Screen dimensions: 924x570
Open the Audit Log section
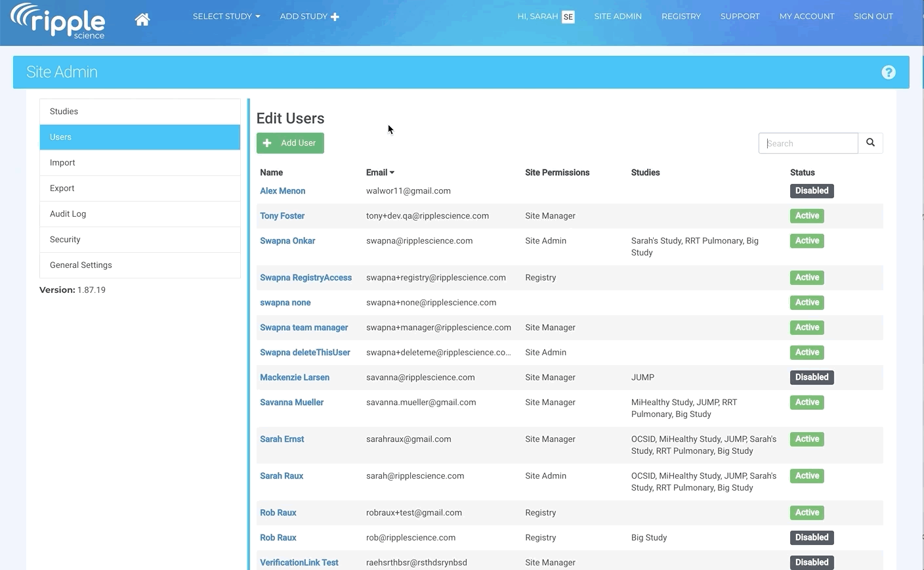[68, 214]
